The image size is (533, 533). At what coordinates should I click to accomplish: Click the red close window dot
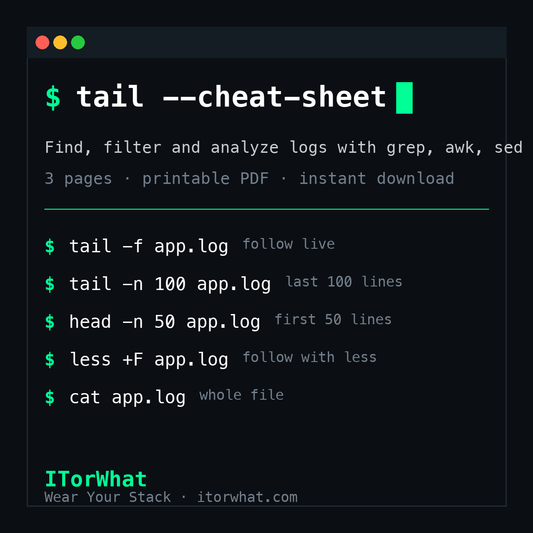(42, 42)
